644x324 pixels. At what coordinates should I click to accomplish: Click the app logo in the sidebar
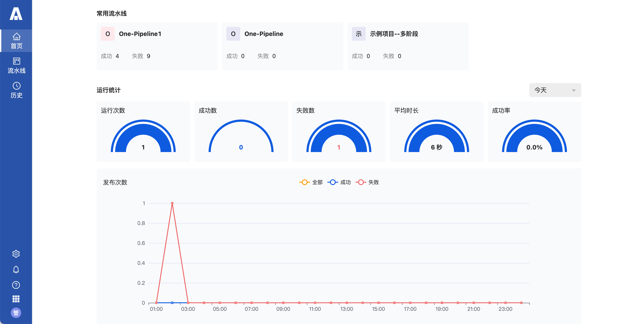[16, 14]
